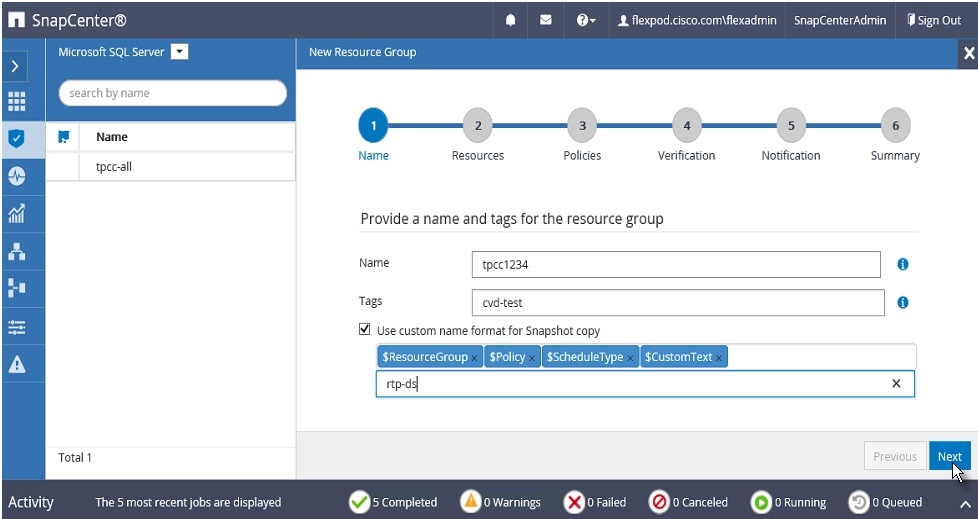This screenshot has width=978, height=519.
Task: Click the 0 Canceled status
Action: point(688,502)
